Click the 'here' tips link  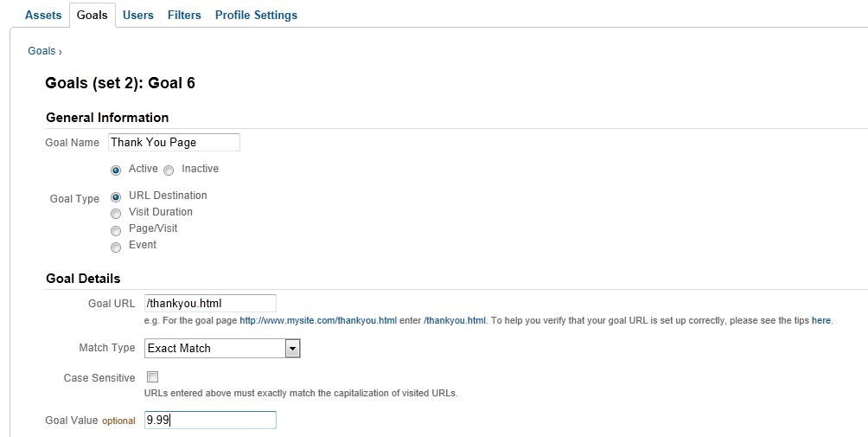click(820, 320)
